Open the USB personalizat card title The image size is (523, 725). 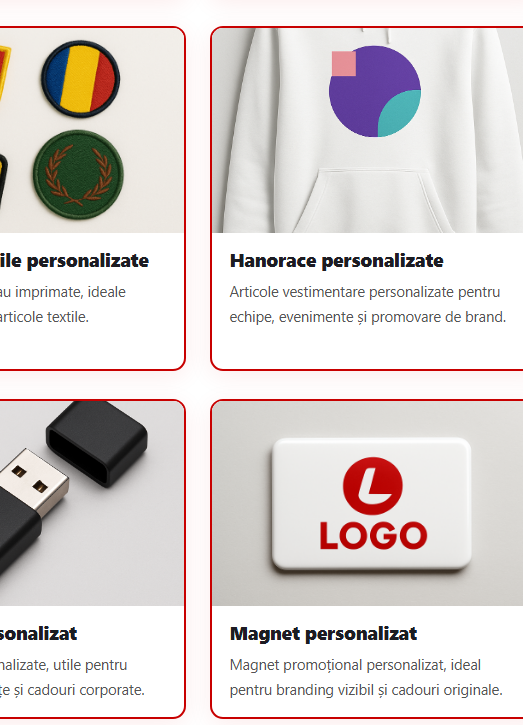pos(38,633)
